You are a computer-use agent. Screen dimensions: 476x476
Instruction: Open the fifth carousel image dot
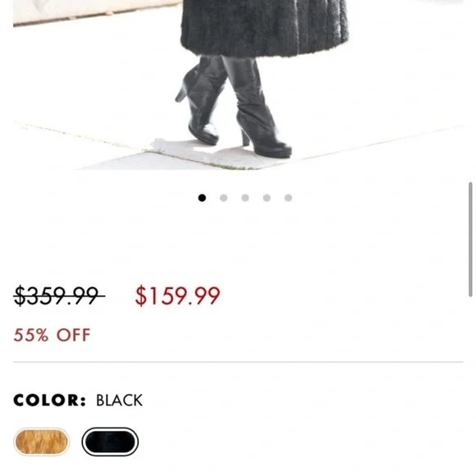(x=288, y=198)
